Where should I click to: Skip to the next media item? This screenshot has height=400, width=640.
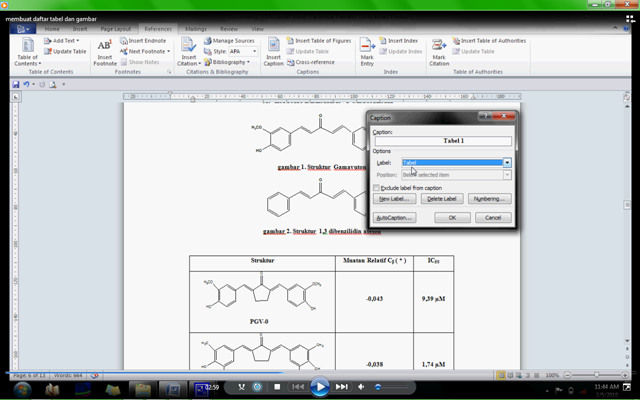[341, 387]
